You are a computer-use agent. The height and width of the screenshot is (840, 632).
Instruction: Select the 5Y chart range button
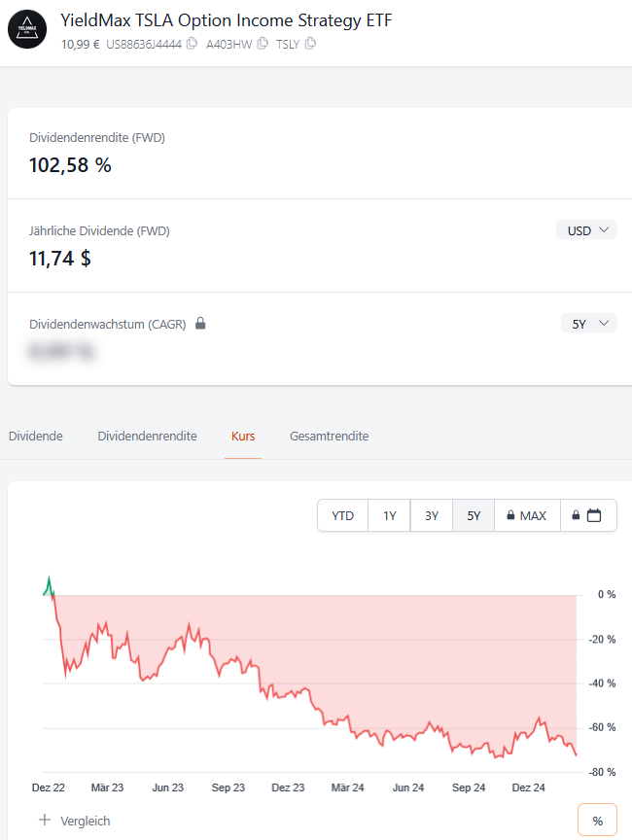pos(474,515)
